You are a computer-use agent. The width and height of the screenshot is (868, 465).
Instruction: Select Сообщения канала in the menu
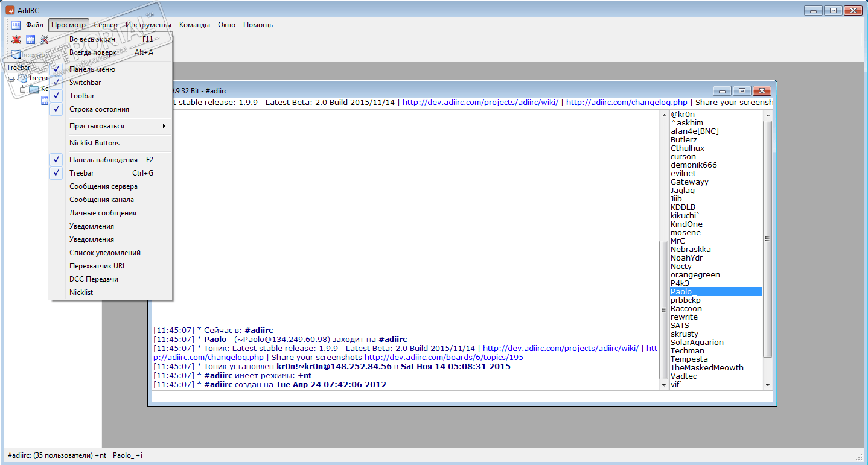pyautogui.click(x=110, y=200)
